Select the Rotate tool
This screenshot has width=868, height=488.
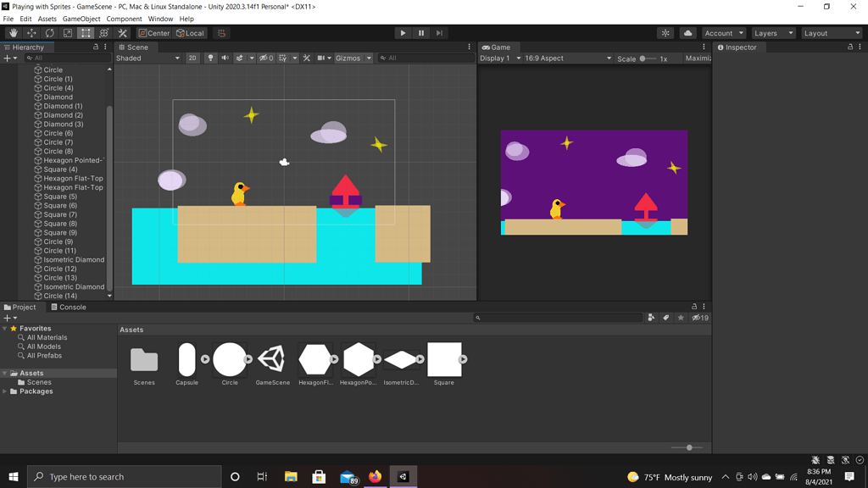click(x=49, y=33)
